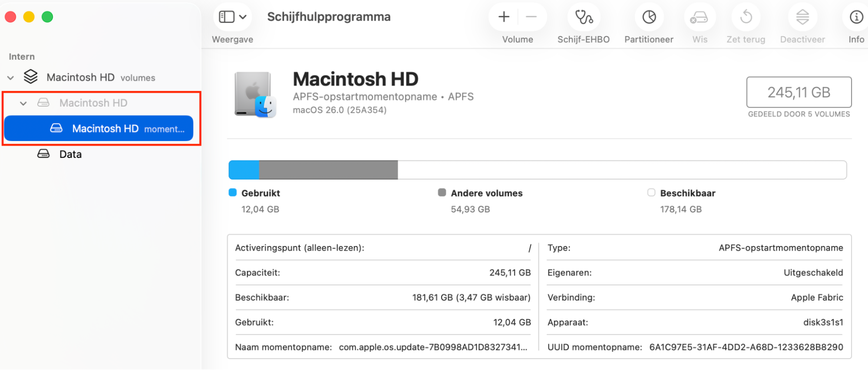Click the grey Andere volumes legend swatch
The height and width of the screenshot is (370, 868).
coord(442,193)
